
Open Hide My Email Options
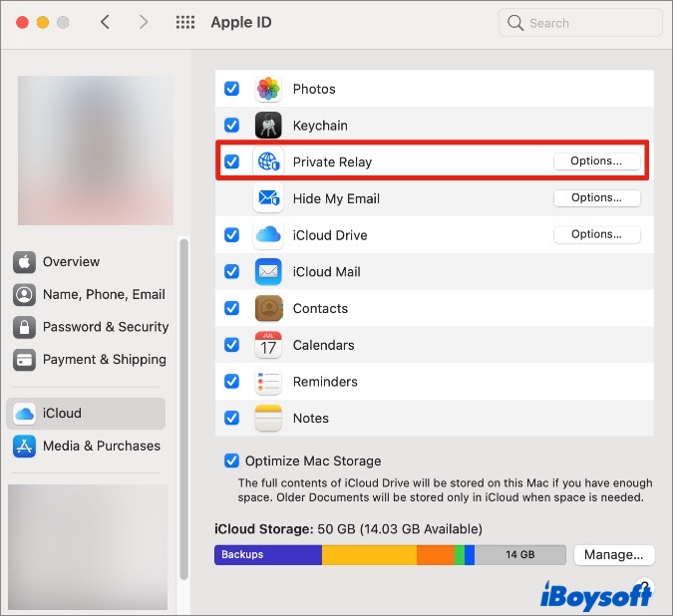(x=596, y=198)
